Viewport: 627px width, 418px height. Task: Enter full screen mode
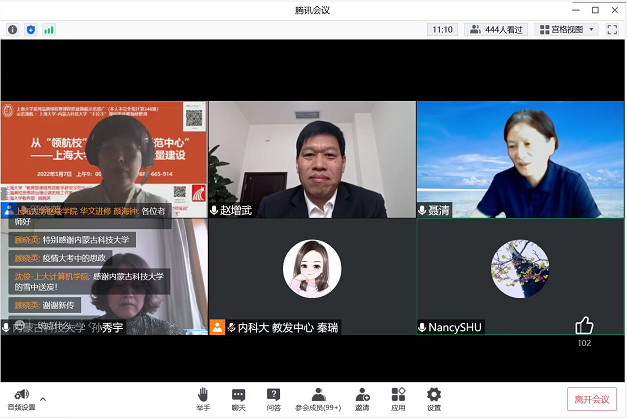pyautogui.click(x=612, y=30)
